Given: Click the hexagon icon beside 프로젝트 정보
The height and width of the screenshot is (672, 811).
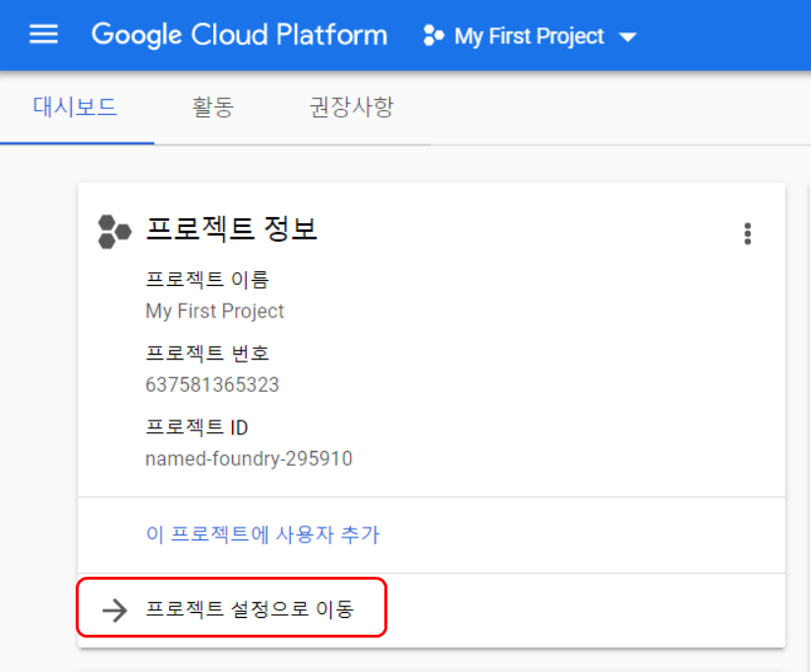Looking at the screenshot, I should coord(114,232).
